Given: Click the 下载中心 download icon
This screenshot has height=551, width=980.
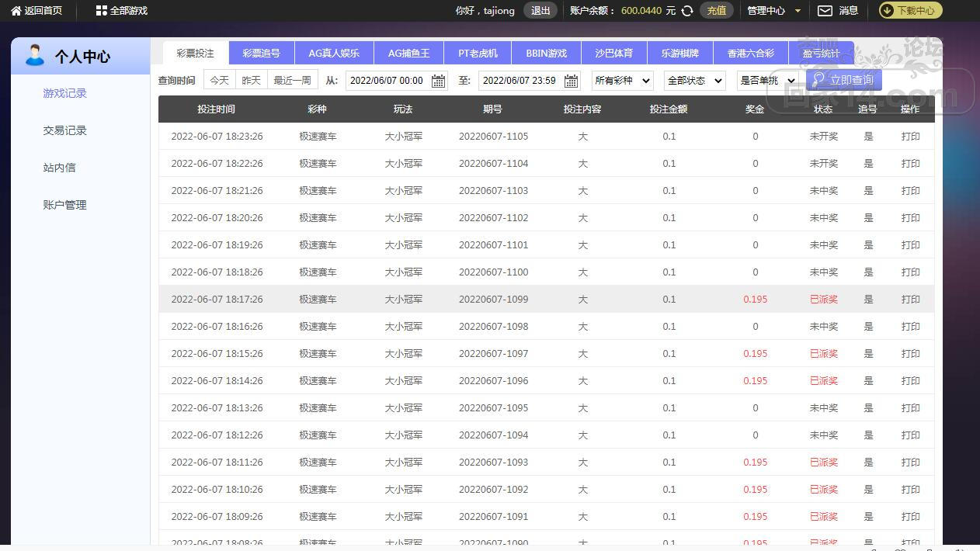Looking at the screenshot, I should 885,11.
